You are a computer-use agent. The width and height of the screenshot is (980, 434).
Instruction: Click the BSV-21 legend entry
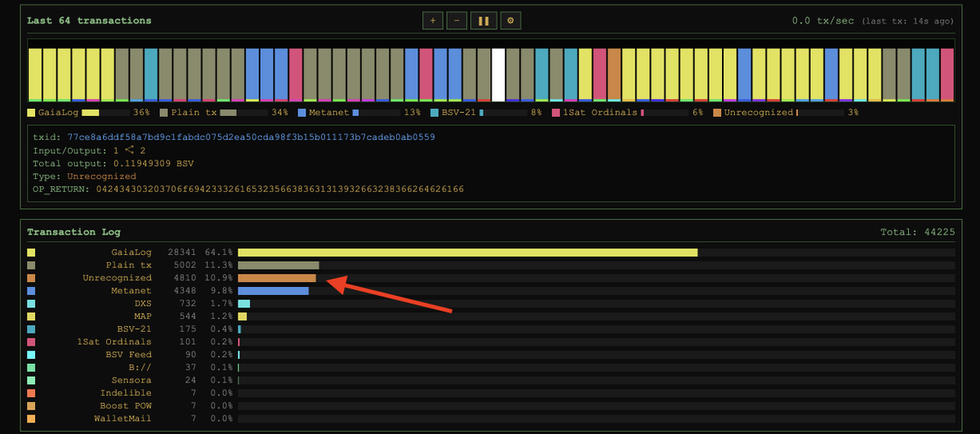coord(486,112)
